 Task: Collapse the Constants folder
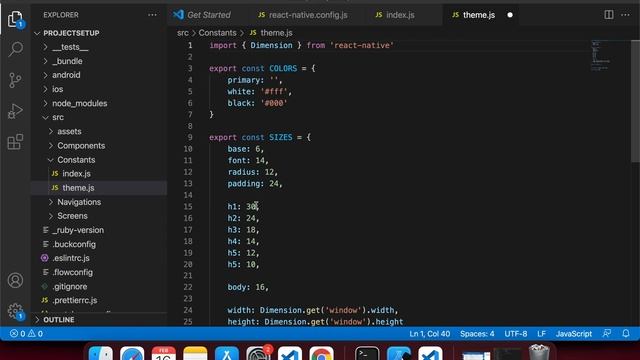[x=76, y=160]
